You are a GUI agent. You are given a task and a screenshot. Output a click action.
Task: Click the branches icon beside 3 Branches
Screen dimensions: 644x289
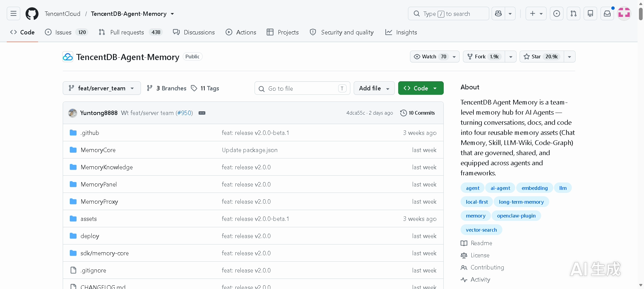coord(150,88)
